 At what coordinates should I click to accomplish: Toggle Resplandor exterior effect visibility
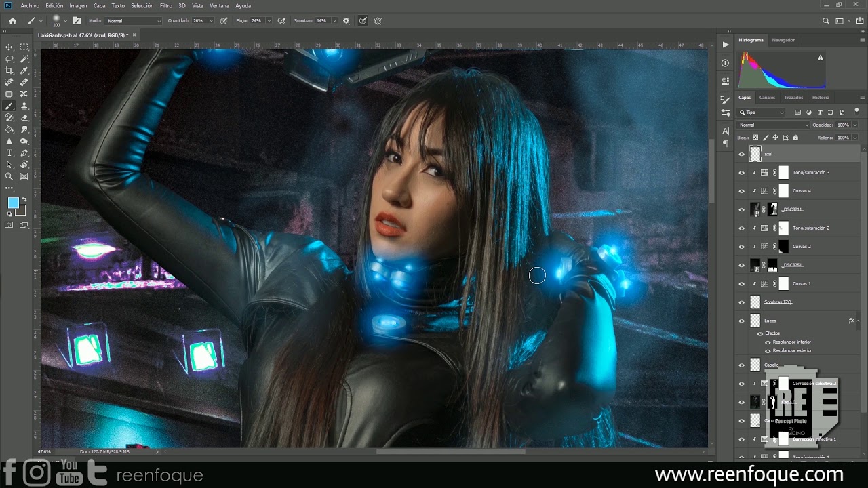768,350
